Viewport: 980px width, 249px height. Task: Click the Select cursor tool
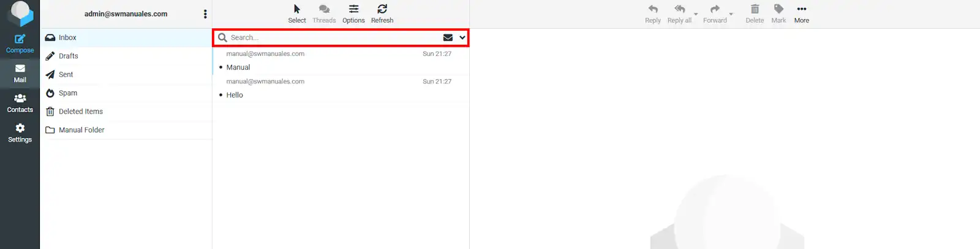tap(297, 9)
